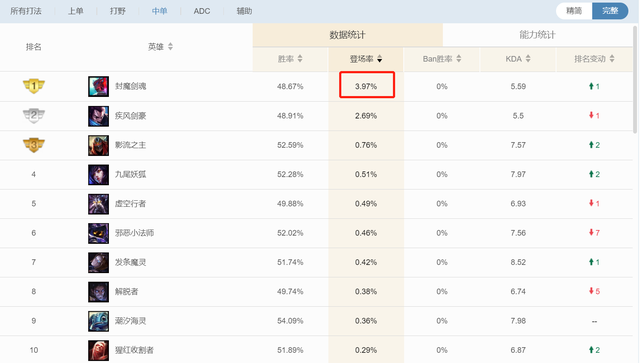Screen dimensions: 640x363
Task: Open 邪恶小法师 champion name link
Action: 134,233
